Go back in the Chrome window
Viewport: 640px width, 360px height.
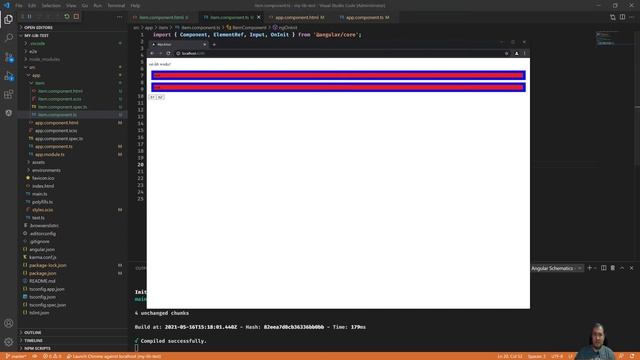coord(152,53)
